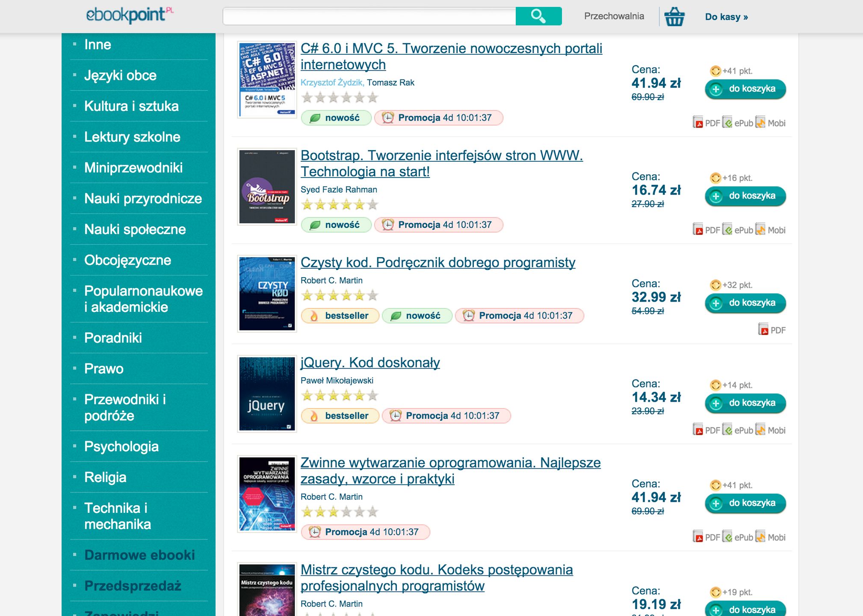Click the jQuery book cover thumbnail
Image resolution: width=863 pixels, height=616 pixels.
tap(267, 394)
